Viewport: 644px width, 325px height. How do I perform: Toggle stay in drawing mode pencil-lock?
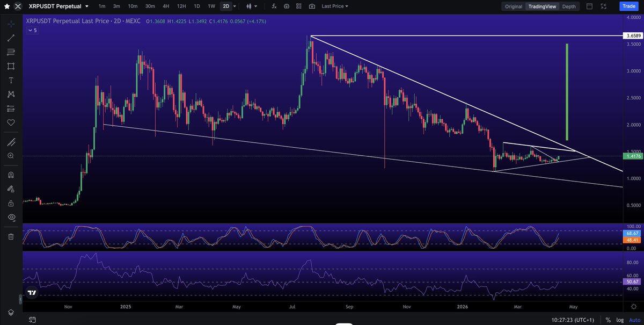11,189
